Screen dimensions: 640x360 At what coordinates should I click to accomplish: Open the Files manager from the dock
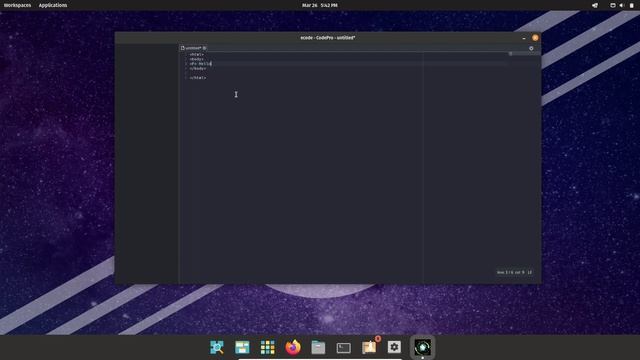click(x=318, y=347)
